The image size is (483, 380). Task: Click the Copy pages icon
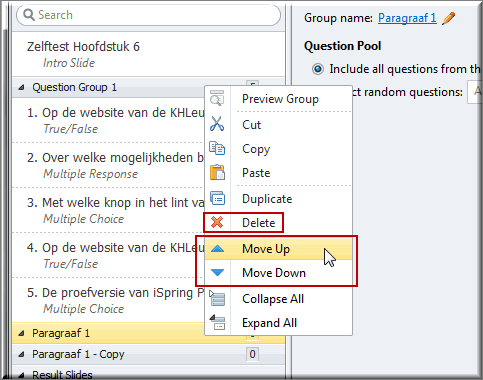click(x=217, y=148)
